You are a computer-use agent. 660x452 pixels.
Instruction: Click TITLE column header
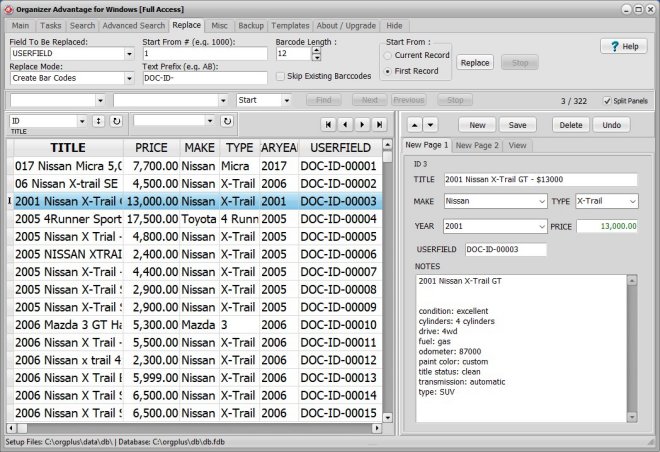(x=68, y=148)
